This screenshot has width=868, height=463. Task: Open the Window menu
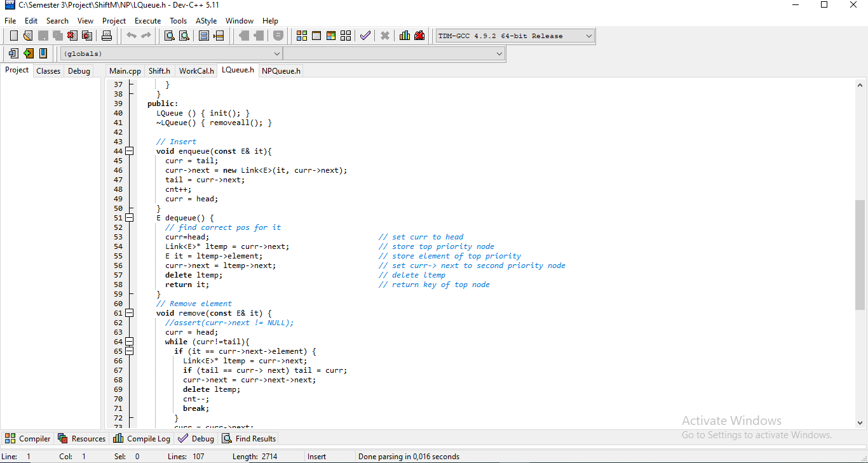pyautogui.click(x=240, y=21)
